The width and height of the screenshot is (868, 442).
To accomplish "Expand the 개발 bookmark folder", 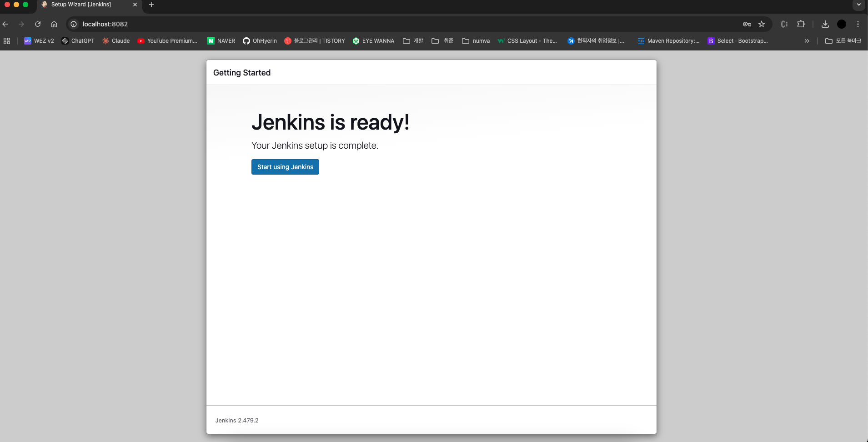I will pyautogui.click(x=413, y=41).
